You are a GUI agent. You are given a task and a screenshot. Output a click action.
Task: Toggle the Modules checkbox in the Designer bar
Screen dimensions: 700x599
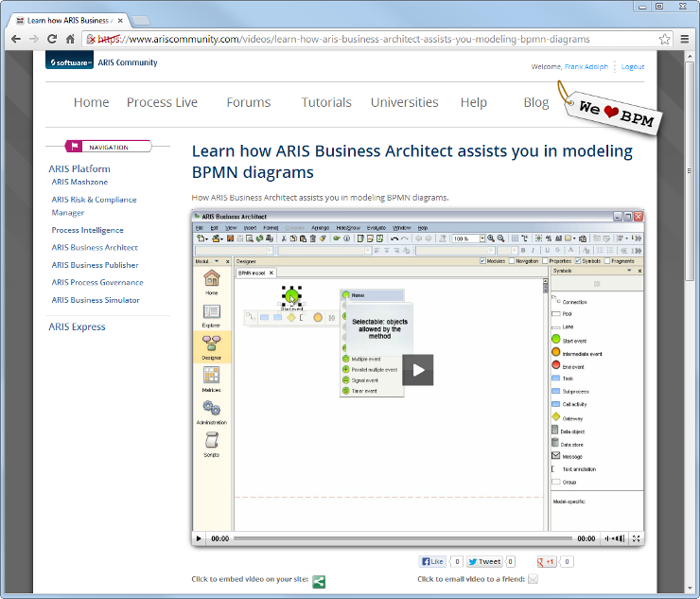click(x=482, y=261)
